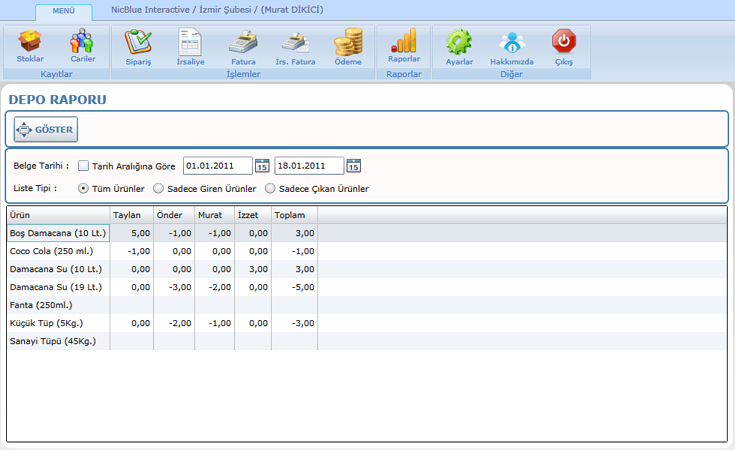Click the Ödeme payment icon
Viewport: 735px width, 450px height.
(347, 45)
